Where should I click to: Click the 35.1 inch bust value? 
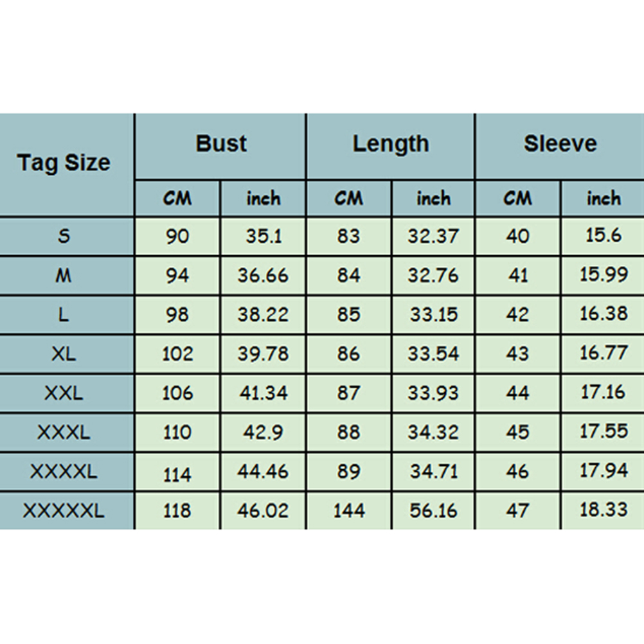click(x=263, y=236)
